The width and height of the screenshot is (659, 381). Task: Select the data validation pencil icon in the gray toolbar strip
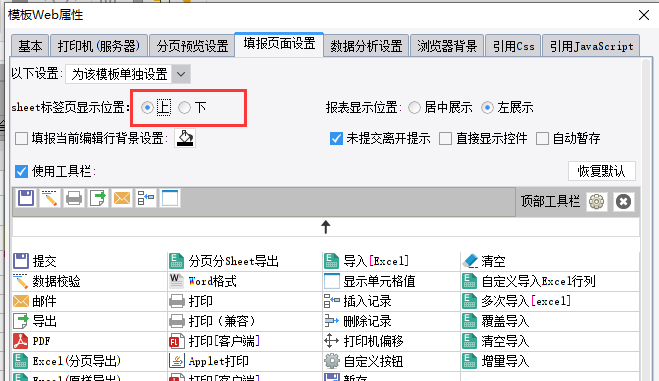(50, 198)
